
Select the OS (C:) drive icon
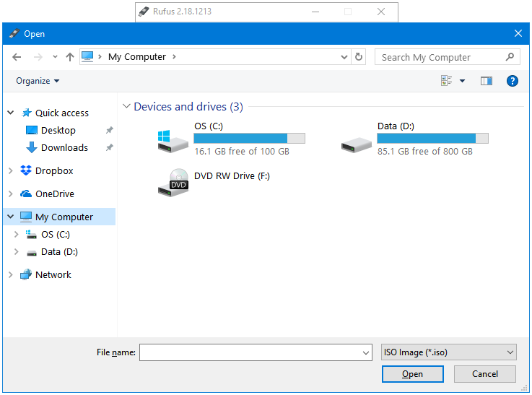tap(173, 139)
